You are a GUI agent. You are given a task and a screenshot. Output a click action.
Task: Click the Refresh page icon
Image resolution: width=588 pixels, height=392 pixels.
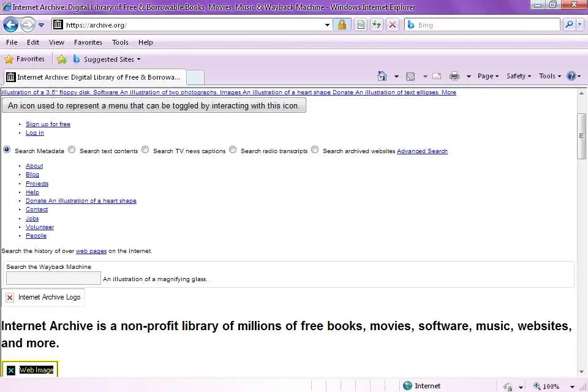pyautogui.click(x=377, y=25)
